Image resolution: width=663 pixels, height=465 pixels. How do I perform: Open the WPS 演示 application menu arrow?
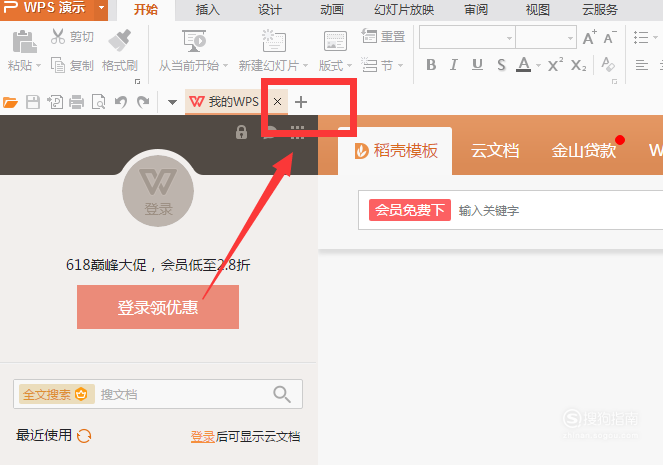(101, 8)
